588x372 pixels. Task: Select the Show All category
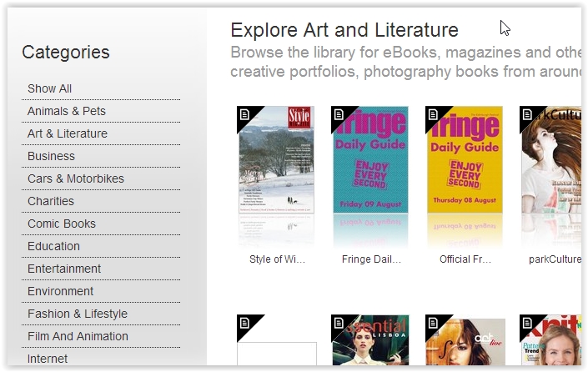coord(50,88)
